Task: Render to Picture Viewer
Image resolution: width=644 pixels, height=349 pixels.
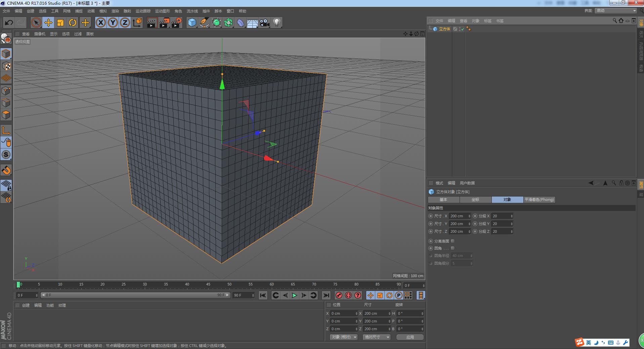Action: (164, 23)
